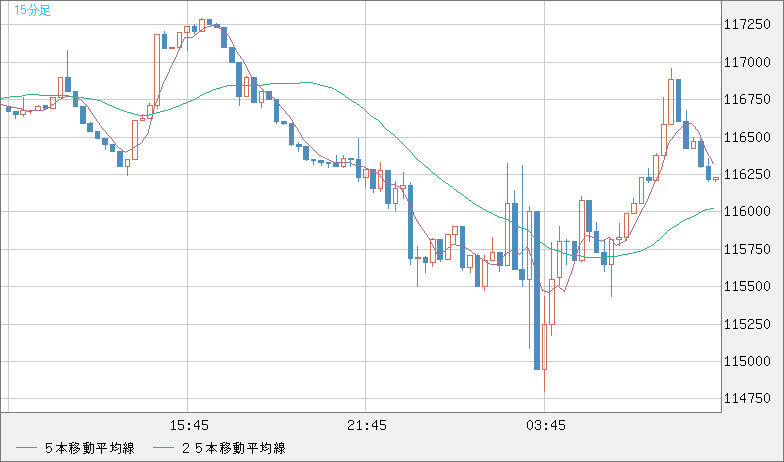Click the red 5-period moving average legend line
The width and height of the screenshot is (784, 462).
(x=26, y=448)
